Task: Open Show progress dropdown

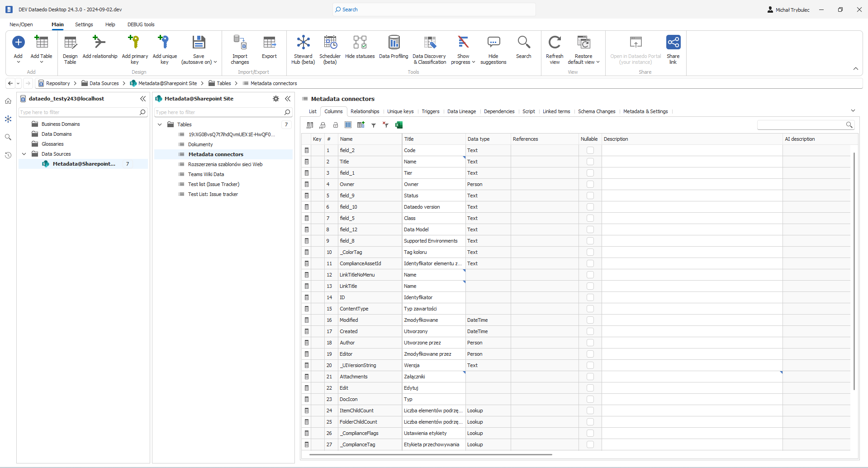Action: pos(474,62)
